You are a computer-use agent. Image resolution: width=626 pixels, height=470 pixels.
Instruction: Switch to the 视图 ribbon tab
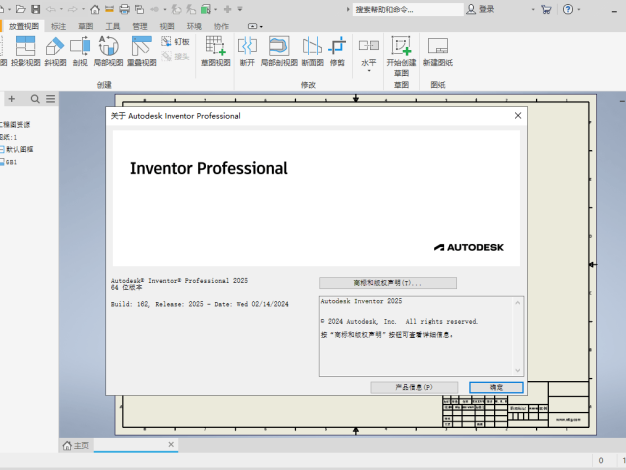point(167,26)
